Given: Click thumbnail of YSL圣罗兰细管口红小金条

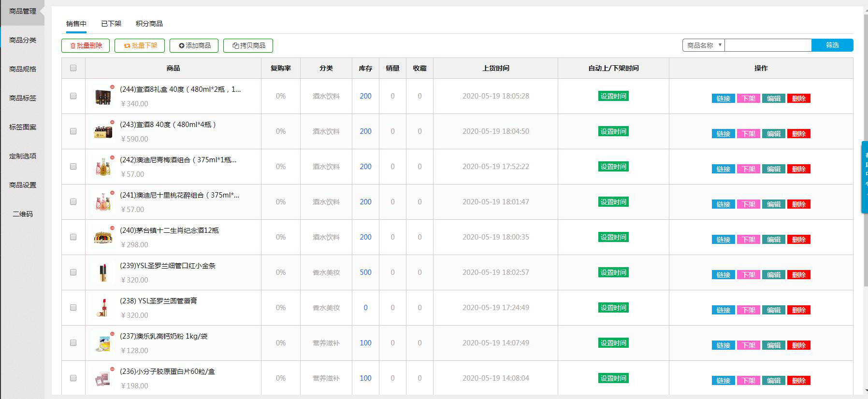Looking at the screenshot, I should 103,272.
